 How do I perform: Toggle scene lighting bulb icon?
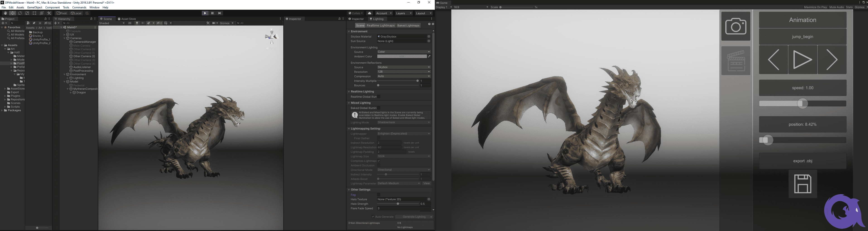pyautogui.click(x=137, y=23)
